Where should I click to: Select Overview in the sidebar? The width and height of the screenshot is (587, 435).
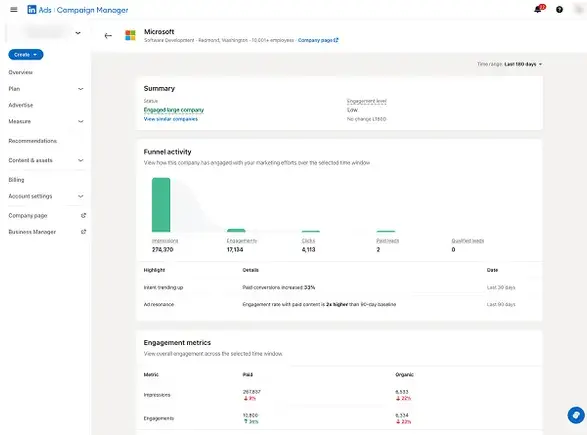(x=21, y=72)
